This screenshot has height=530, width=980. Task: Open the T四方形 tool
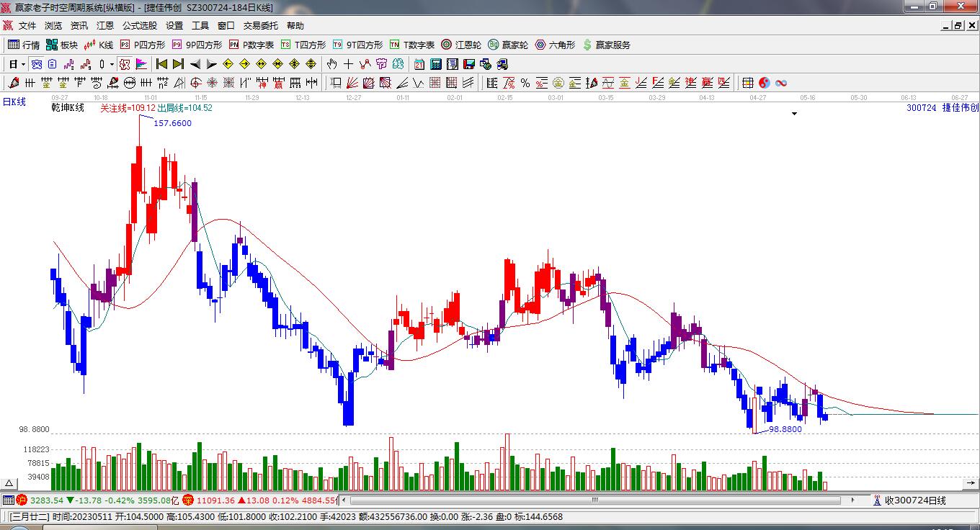coord(303,45)
